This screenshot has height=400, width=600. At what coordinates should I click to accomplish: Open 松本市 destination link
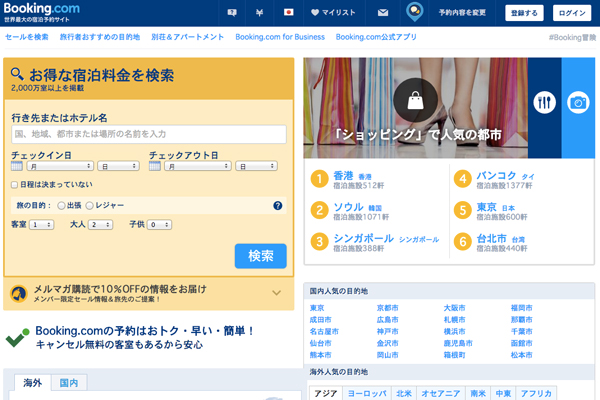click(521, 355)
